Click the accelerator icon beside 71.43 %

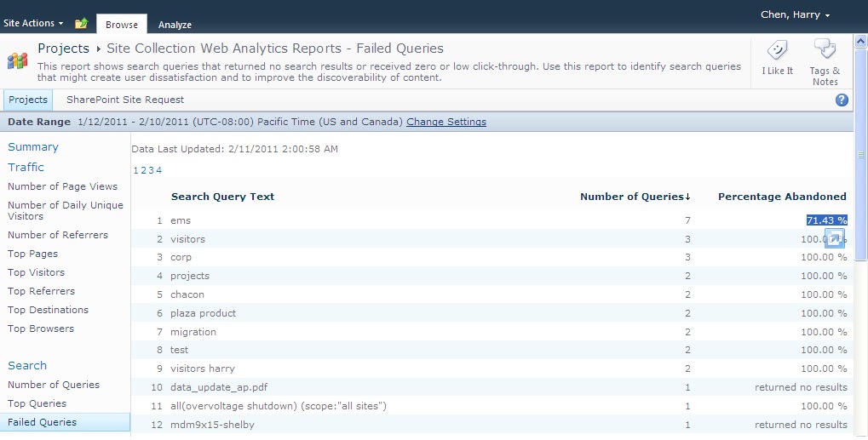[834, 238]
